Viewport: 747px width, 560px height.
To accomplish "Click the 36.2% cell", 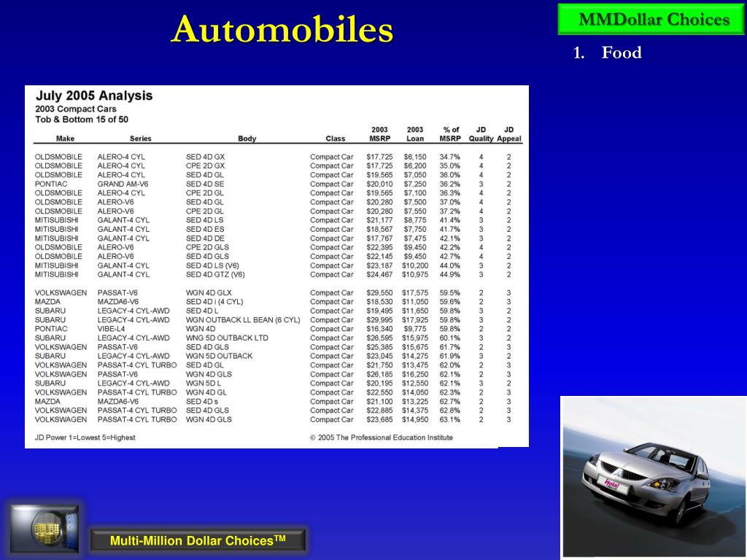I will click(x=449, y=184).
